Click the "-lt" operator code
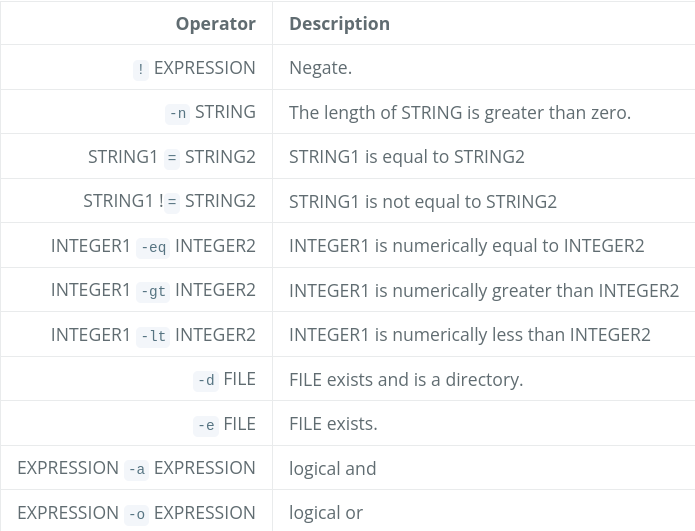 [153, 336]
